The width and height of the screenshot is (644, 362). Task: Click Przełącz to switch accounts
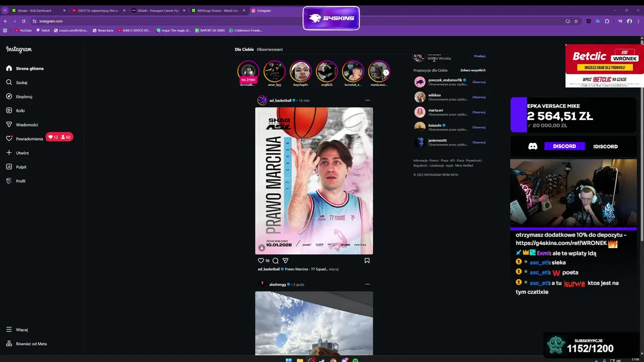click(x=480, y=56)
